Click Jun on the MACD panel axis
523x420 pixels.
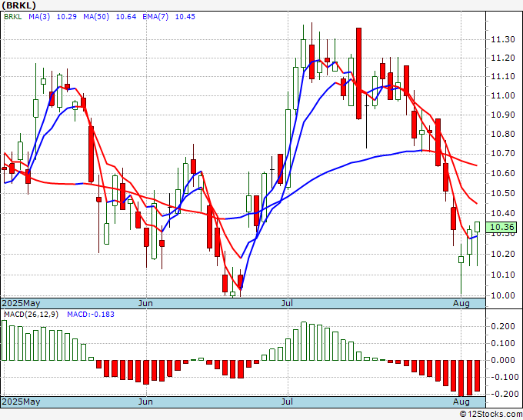click(x=145, y=402)
